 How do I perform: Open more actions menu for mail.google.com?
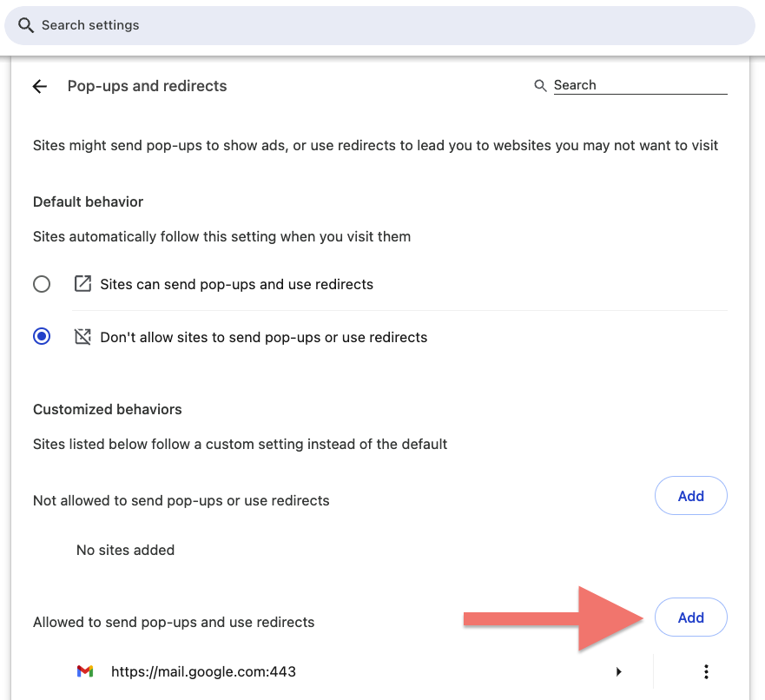706,671
